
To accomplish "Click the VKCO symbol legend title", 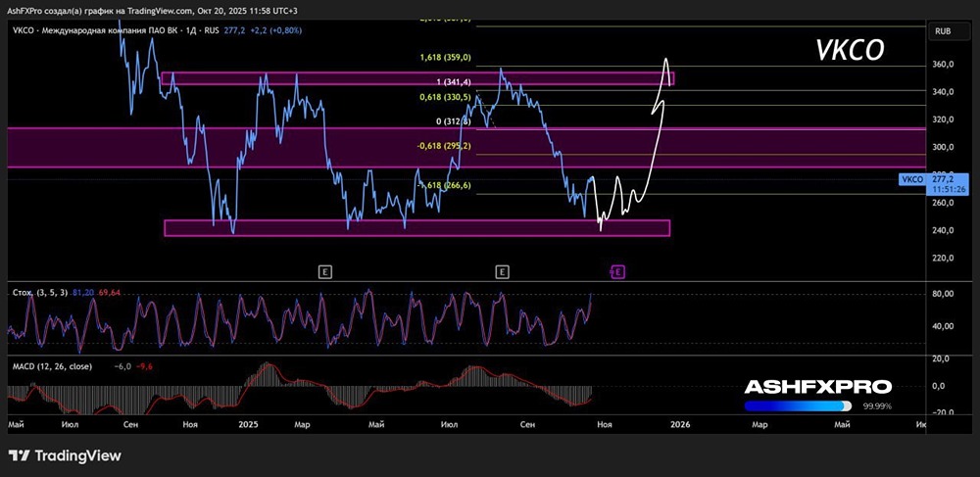I will 116,29.
